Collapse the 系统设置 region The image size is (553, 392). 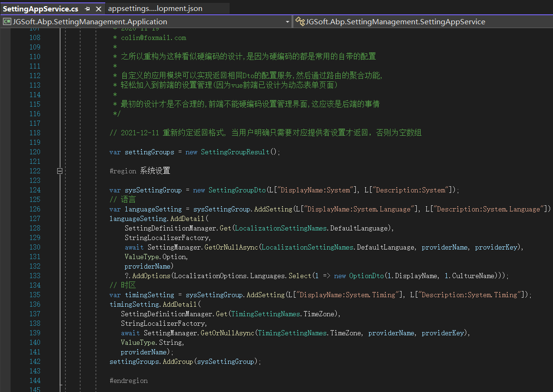point(60,171)
